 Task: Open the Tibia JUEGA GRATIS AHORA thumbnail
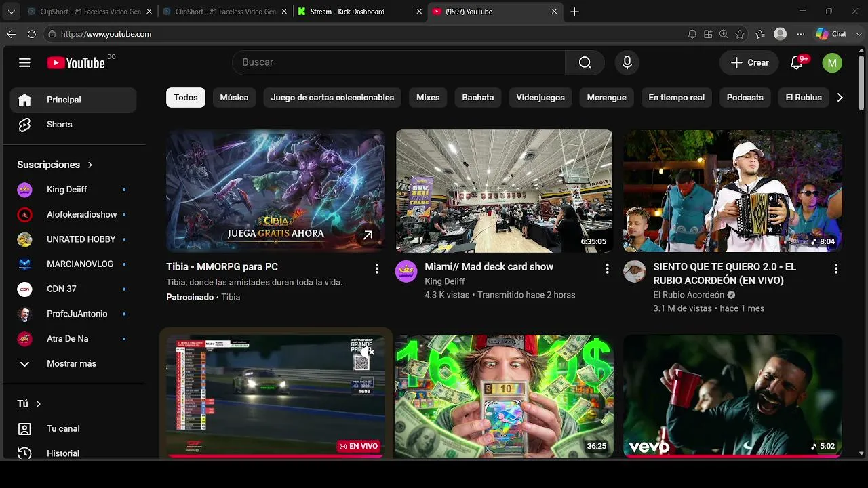[x=275, y=191]
